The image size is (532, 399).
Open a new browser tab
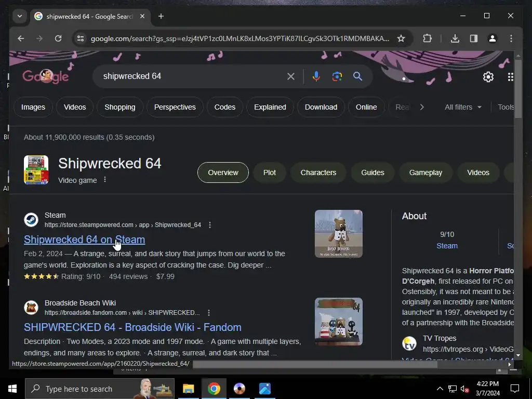click(161, 16)
